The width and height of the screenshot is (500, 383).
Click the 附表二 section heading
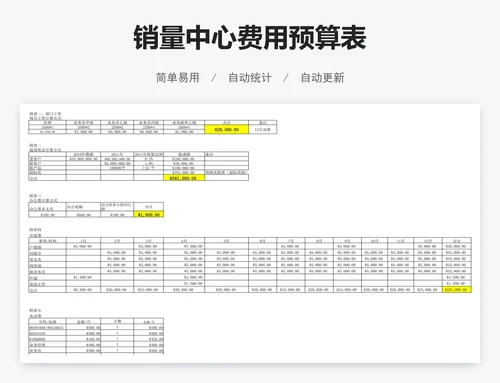[35, 145]
